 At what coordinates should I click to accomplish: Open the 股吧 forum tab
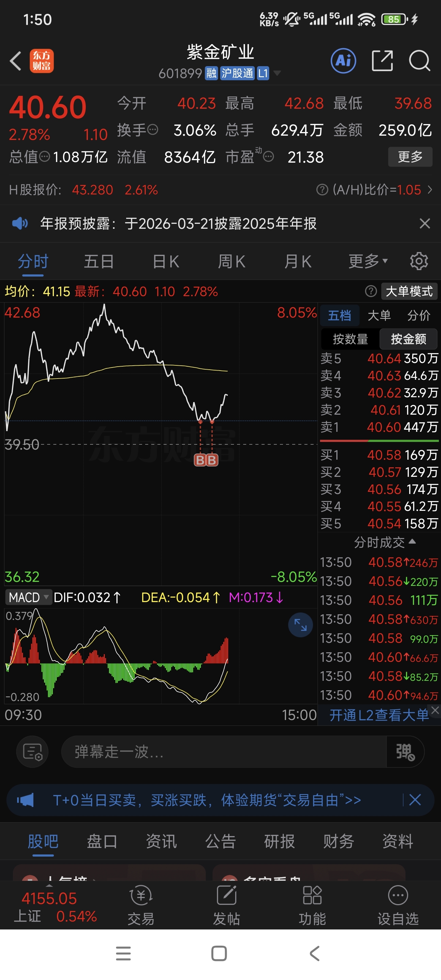click(43, 842)
